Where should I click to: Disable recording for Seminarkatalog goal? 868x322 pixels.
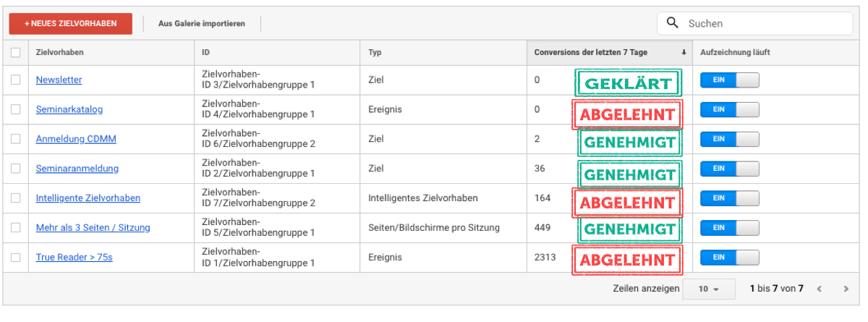pos(729,109)
